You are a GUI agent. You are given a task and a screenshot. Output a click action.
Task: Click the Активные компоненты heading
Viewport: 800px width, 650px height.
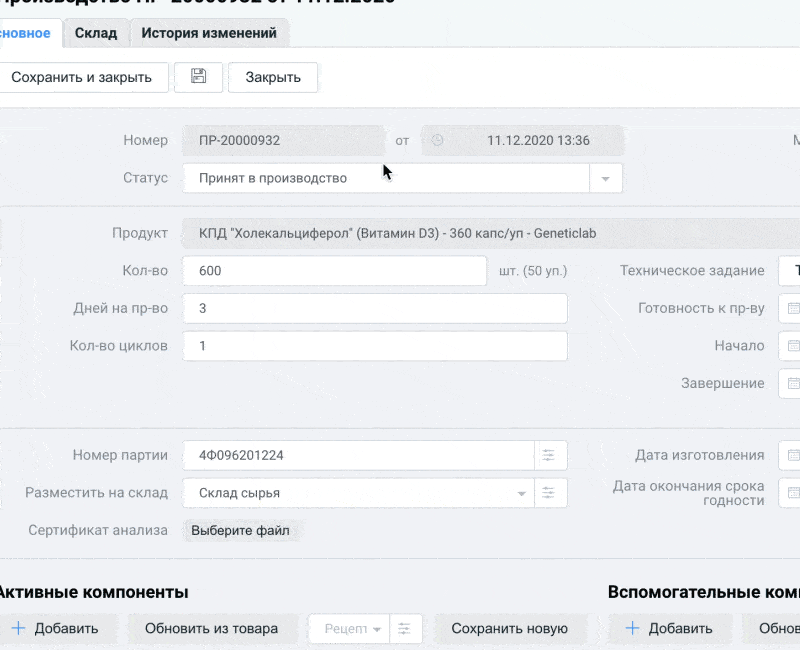pyautogui.click(x=93, y=592)
